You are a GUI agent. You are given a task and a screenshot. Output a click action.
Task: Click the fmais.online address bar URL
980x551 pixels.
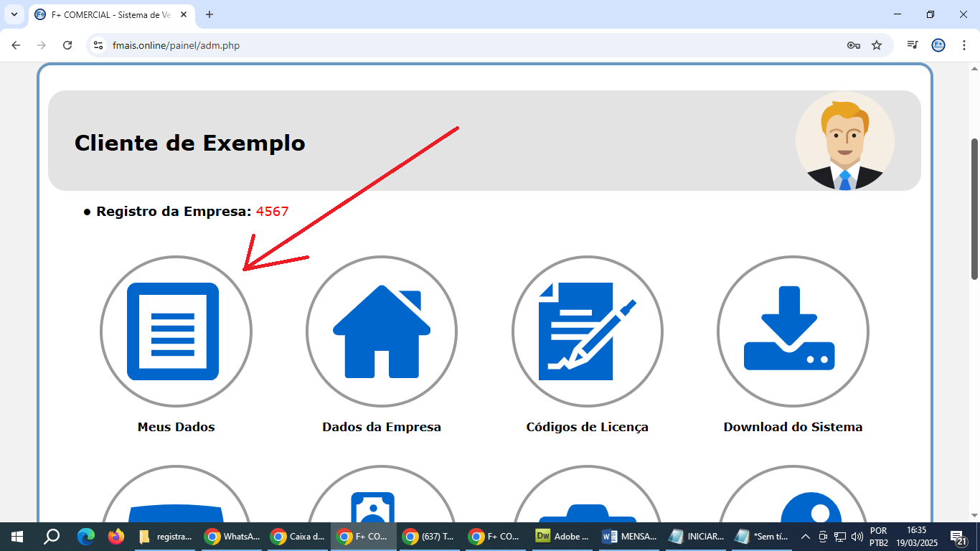[x=176, y=45]
